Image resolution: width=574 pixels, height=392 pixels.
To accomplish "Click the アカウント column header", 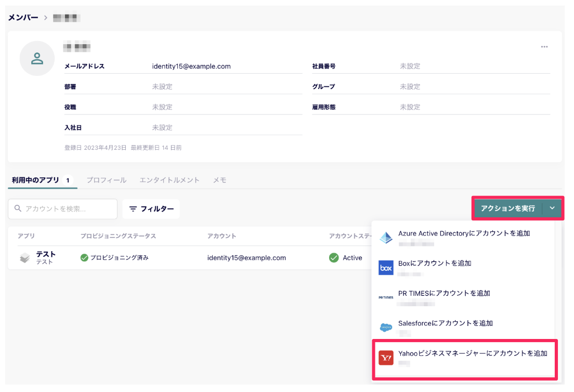I will coord(221,236).
